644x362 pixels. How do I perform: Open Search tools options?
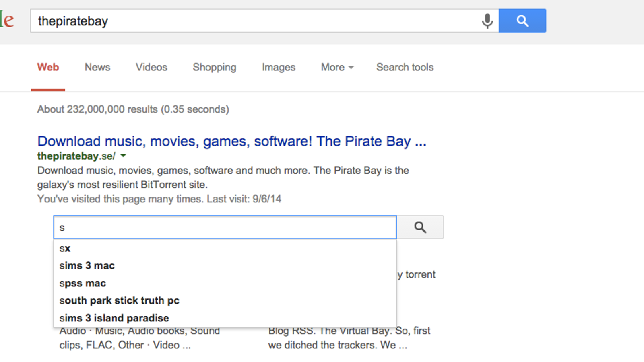(x=405, y=67)
